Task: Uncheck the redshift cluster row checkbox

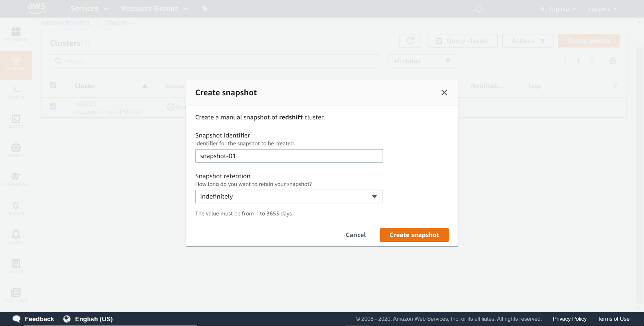Action: pos(53,106)
